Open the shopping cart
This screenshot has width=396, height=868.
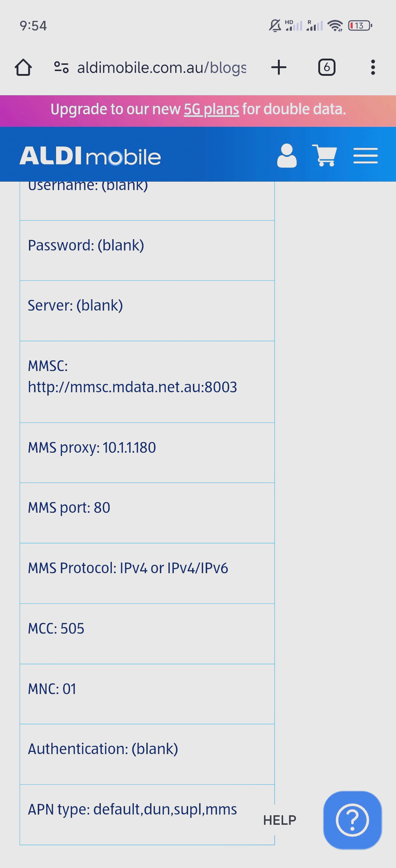[x=324, y=155]
